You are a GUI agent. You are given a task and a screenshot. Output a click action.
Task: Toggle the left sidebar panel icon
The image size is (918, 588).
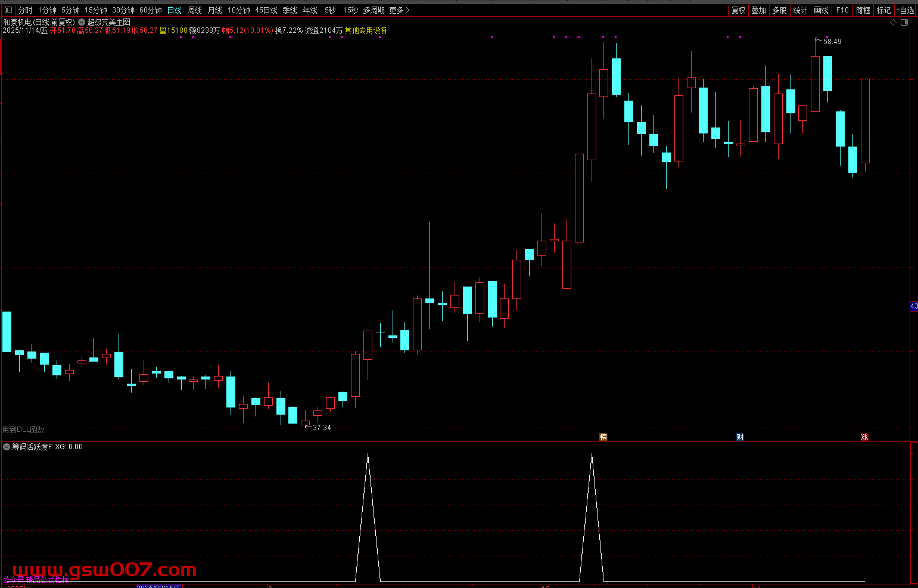(x=8, y=10)
